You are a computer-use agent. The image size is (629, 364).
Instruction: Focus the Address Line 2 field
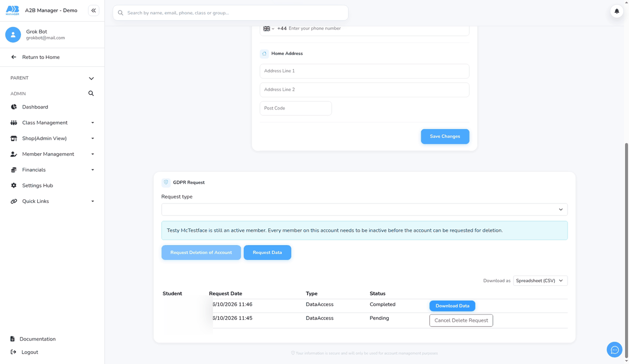[x=365, y=90]
